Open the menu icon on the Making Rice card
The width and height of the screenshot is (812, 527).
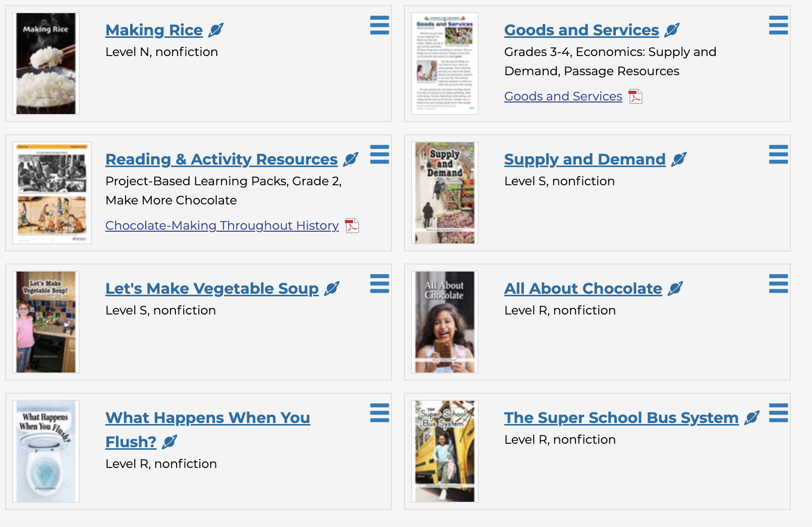(x=379, y=25)
